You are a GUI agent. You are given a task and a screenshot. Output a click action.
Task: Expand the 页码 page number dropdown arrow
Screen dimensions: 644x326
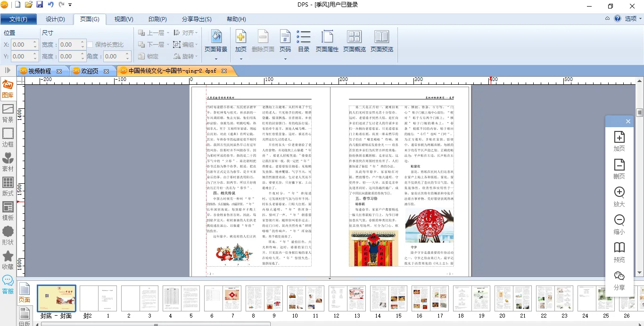coord(285,59)
